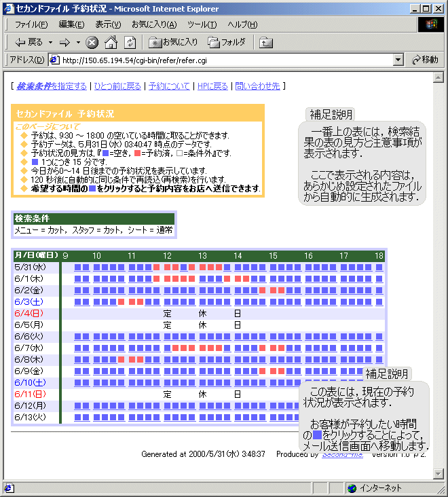Open the 表示(V) menu

coord(108,24)
